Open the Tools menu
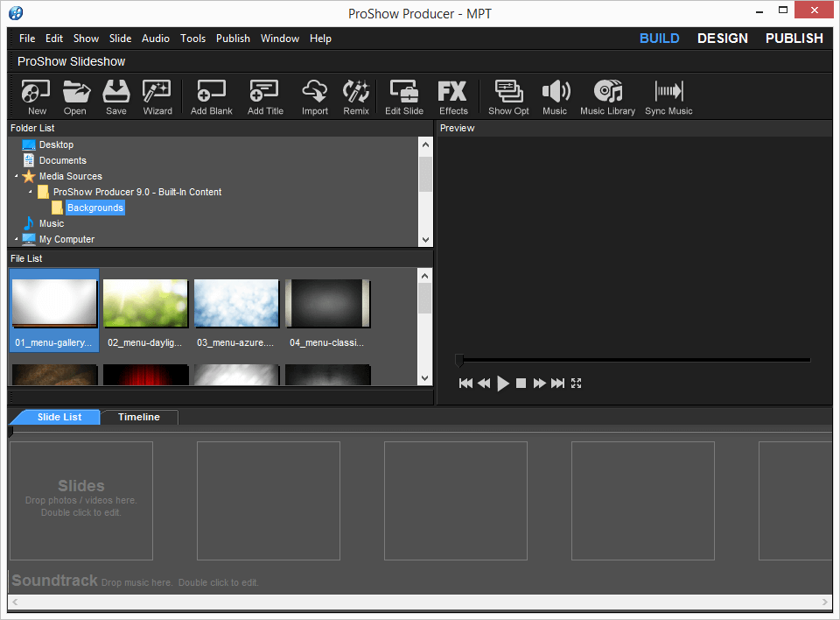Screen dimensions: 840x620 pos(192,39)
